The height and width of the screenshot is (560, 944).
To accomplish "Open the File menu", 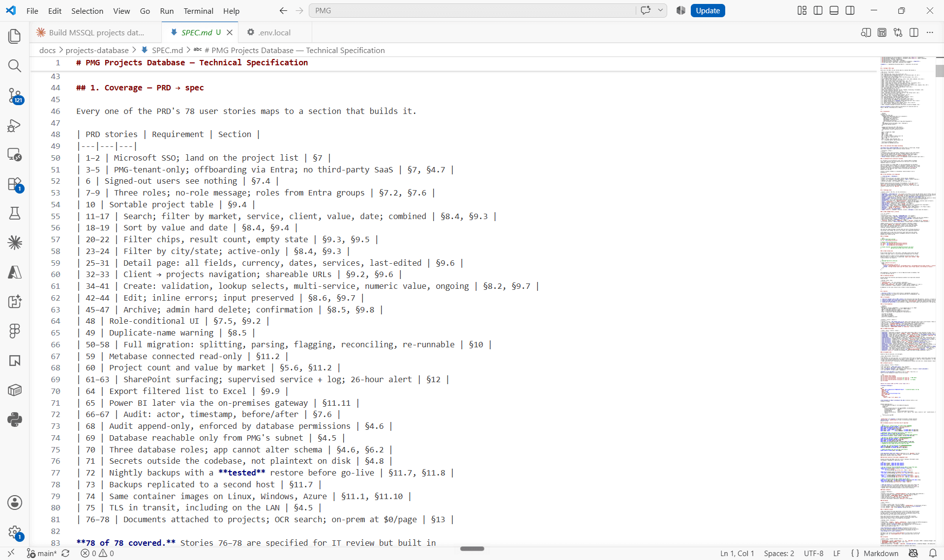I will click(x=32, y=11).
